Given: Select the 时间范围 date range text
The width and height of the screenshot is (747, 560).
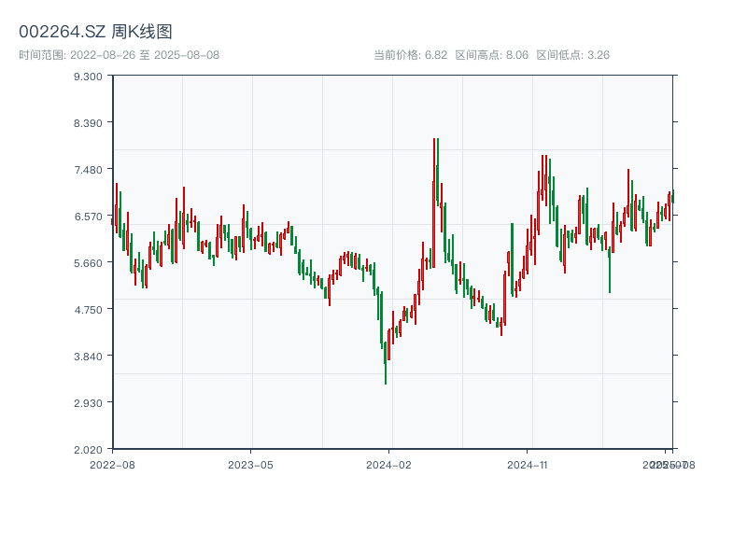Looking at the screenshot, I should coord(119,55).
